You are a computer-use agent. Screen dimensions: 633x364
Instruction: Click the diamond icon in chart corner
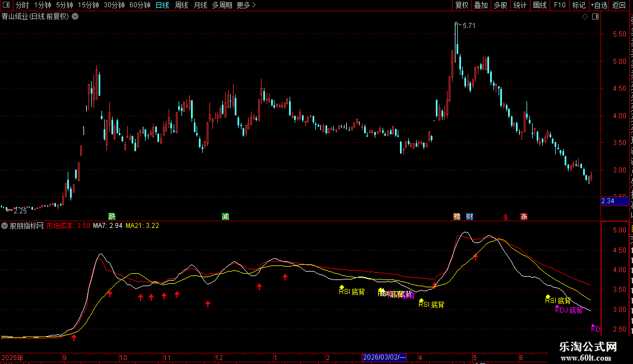pos(585,17)
